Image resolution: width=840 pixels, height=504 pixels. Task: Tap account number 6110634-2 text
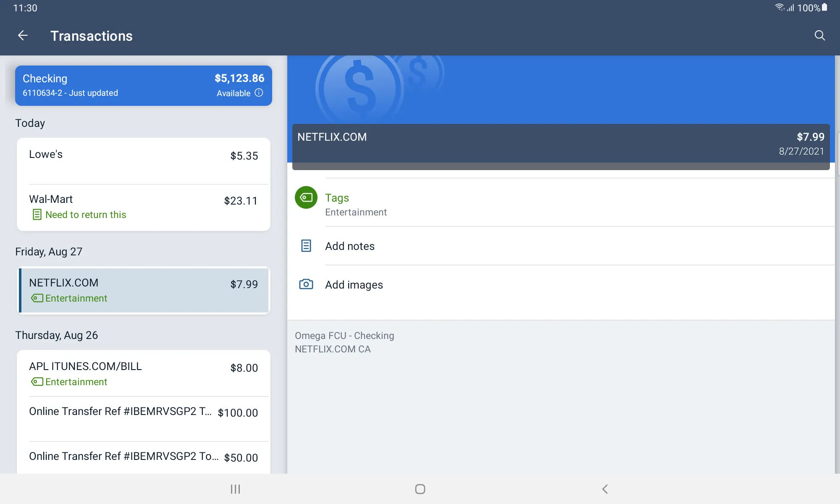(x=42, y=93)
